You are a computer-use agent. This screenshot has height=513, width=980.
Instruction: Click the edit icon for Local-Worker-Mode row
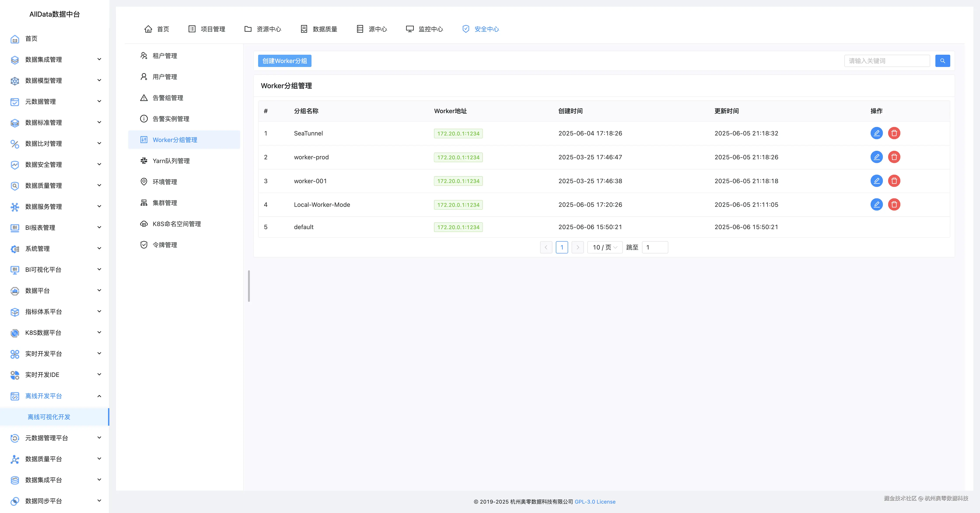876,204
